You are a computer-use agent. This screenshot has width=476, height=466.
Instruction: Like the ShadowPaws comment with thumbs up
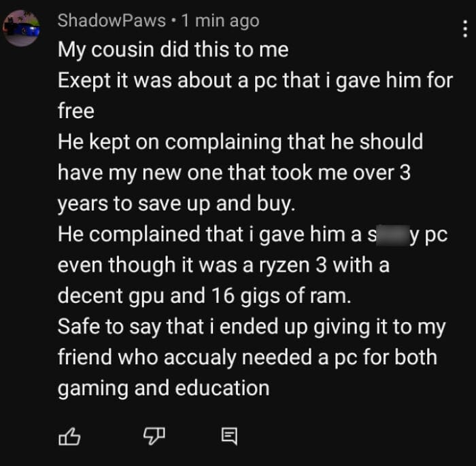click(x=69, y=436)
